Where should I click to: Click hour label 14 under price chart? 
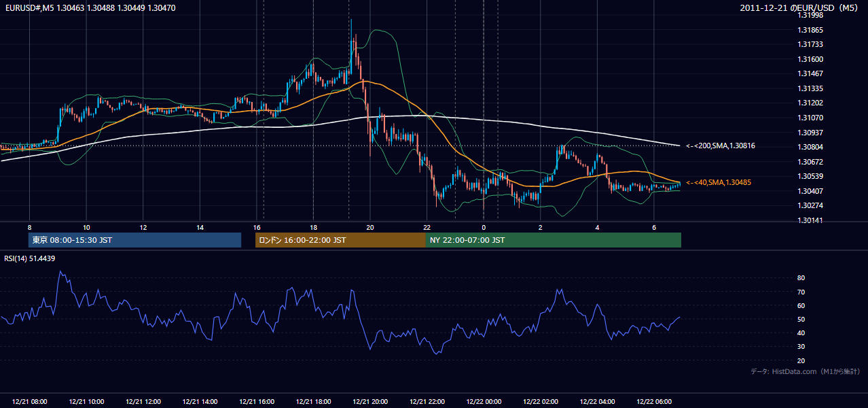200,227
